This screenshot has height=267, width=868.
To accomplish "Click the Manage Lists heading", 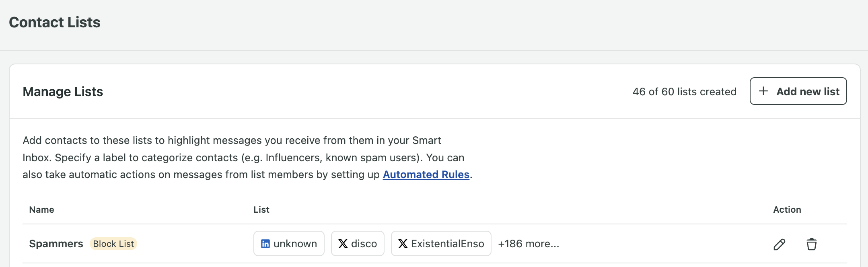I will click(x=63, y=92).
